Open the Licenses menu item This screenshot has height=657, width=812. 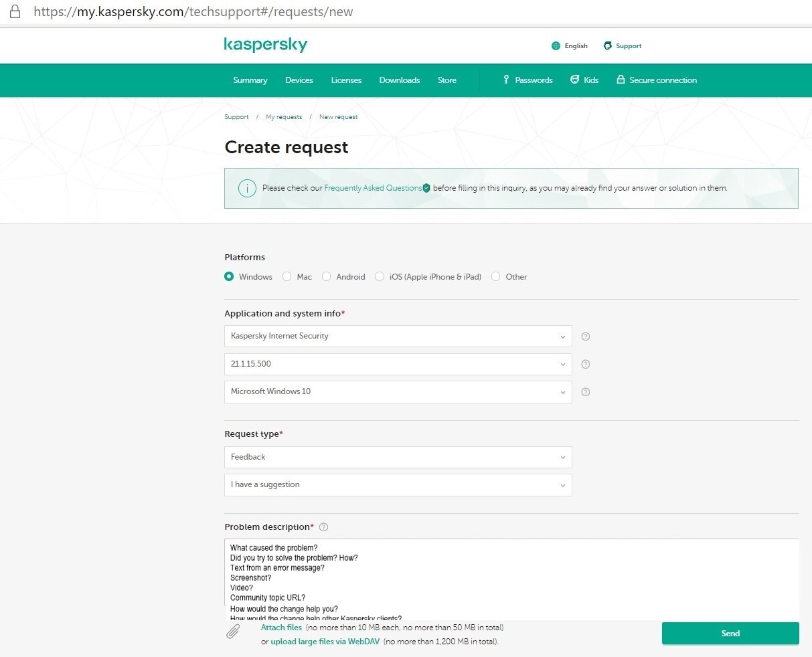pyautogui.click(x=346, y=80)
